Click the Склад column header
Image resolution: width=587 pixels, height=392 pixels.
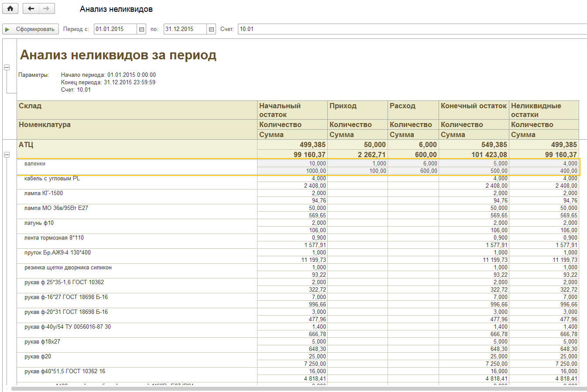[137, 110]
